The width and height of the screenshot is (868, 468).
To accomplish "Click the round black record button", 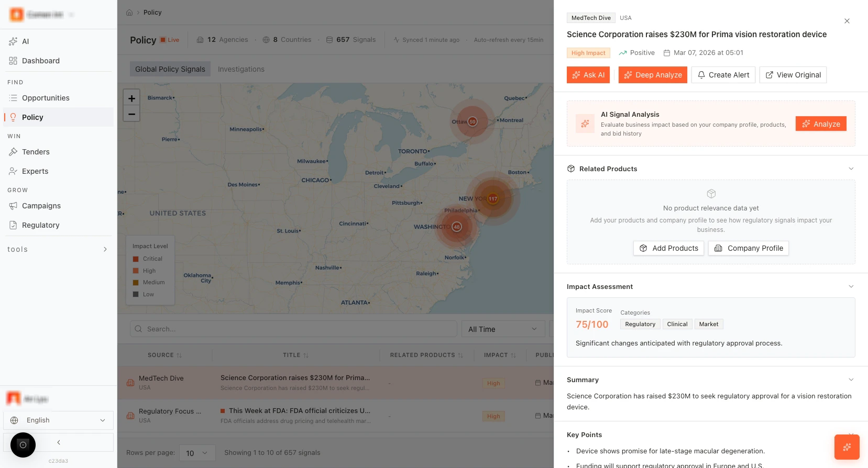I will [x=23, y=445].
